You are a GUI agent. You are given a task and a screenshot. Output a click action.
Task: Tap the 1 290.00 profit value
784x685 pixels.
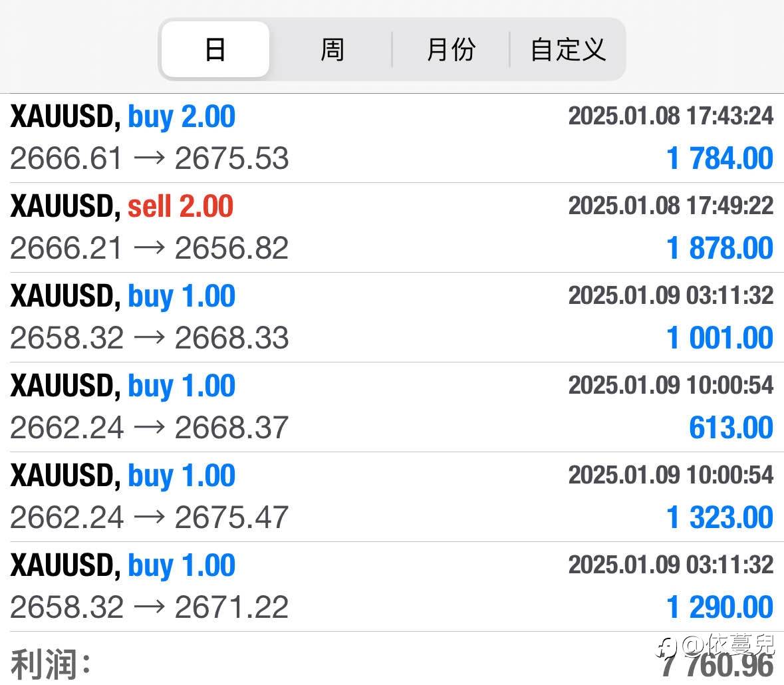tap(719, 608)
